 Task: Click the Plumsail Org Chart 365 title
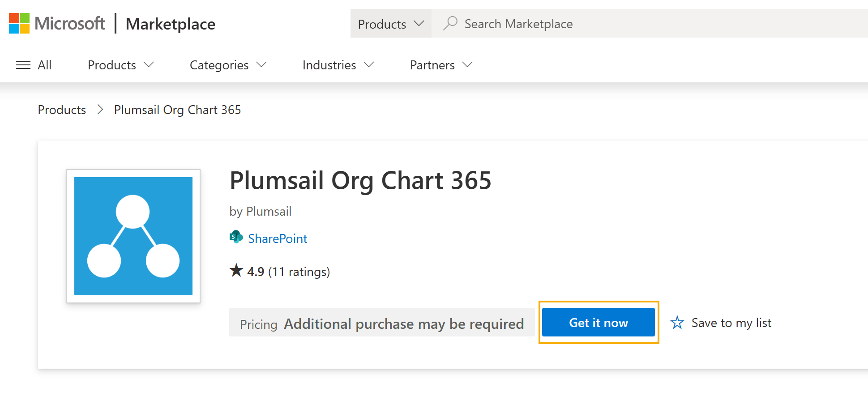tap(360, 181)
